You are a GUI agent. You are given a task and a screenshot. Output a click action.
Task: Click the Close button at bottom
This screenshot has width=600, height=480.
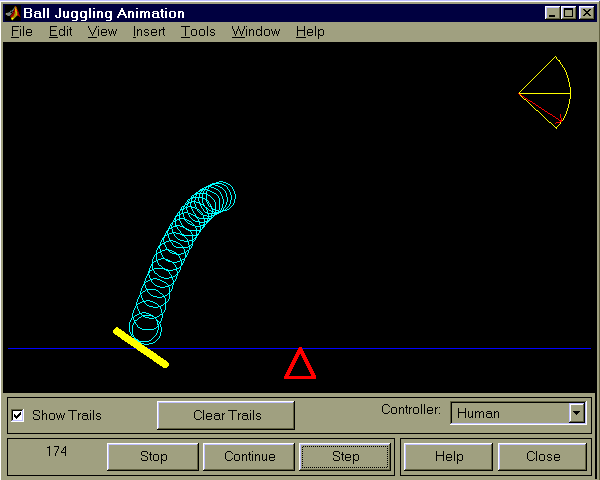tap(543, 456)
